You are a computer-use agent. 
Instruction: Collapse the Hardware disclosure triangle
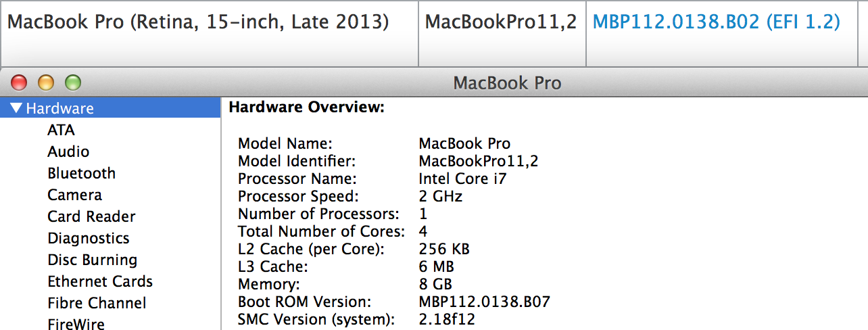[16, 108]
